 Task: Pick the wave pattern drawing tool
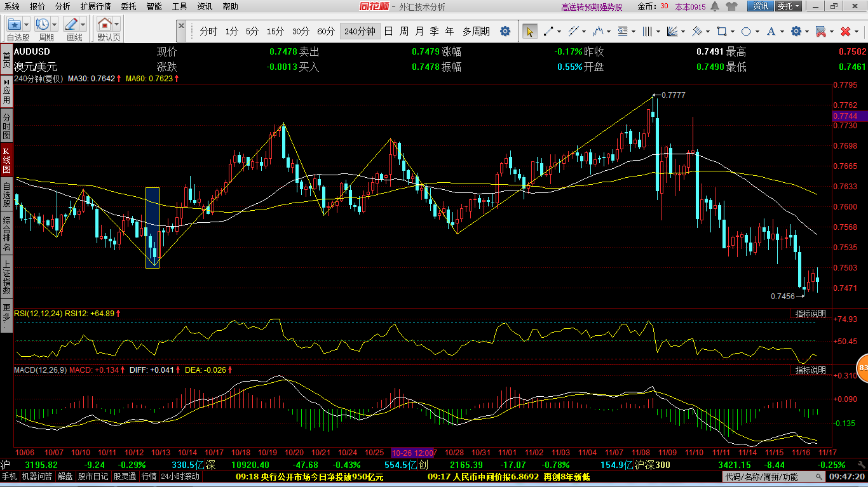tap(597, 31)
